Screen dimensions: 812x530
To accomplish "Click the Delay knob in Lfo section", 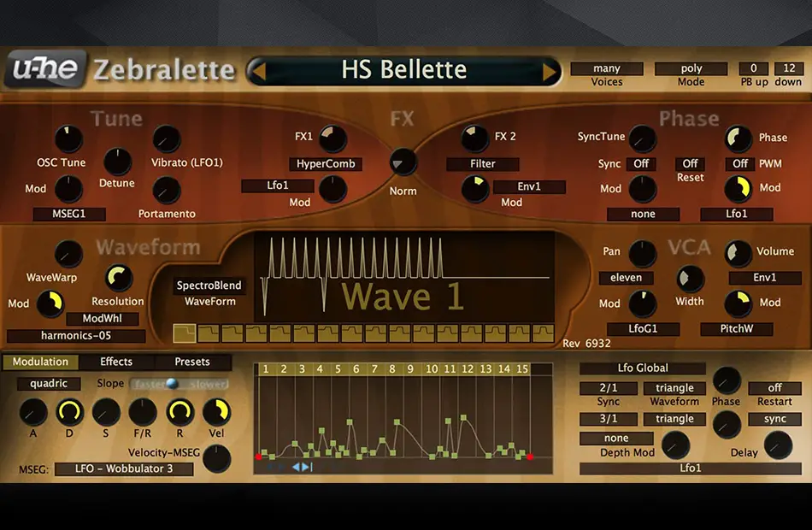I will (x=778, y=445).
